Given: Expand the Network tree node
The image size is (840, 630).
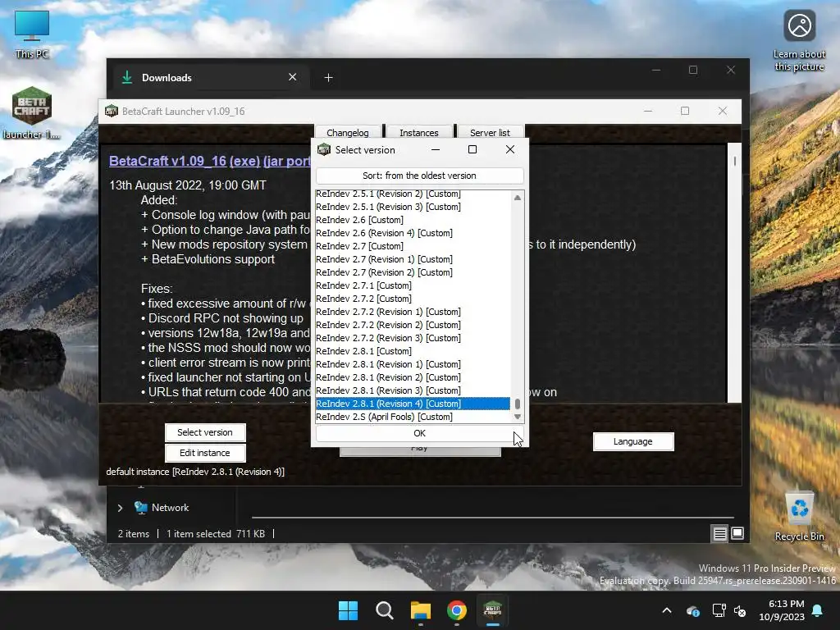Looking at the screenshot, I should tap(120, 508).
